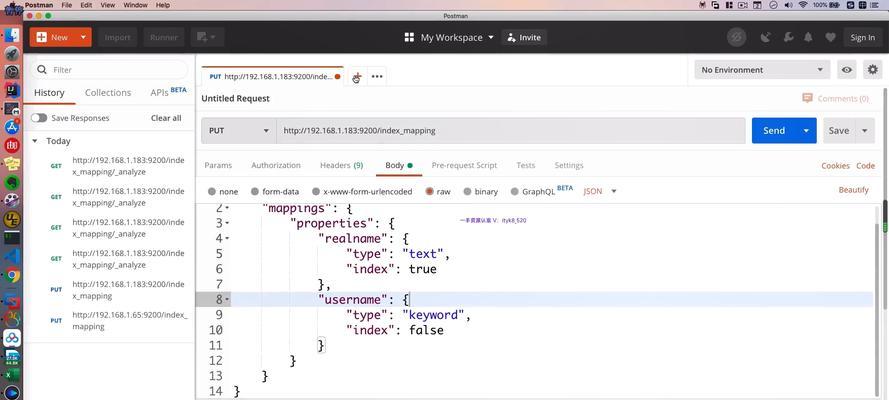The image size is (889, 400).
Task: Open the Pre-request Script tab
Action: click(x=464, y=165)
